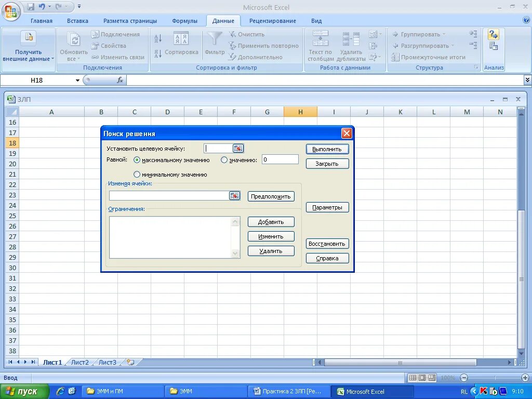
Task: Switch to the Лист3 sheet tab
Action: [107, 362]
